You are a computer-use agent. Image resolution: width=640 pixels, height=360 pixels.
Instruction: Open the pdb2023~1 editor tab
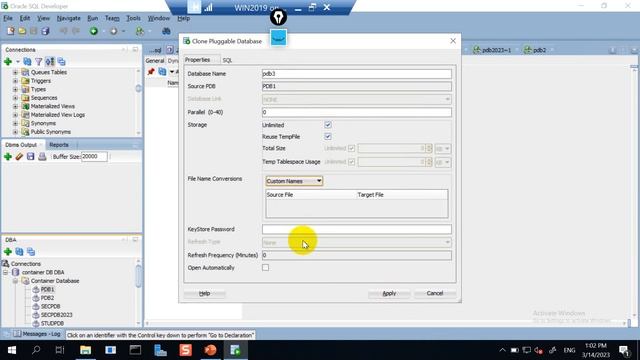coord(496,50)
